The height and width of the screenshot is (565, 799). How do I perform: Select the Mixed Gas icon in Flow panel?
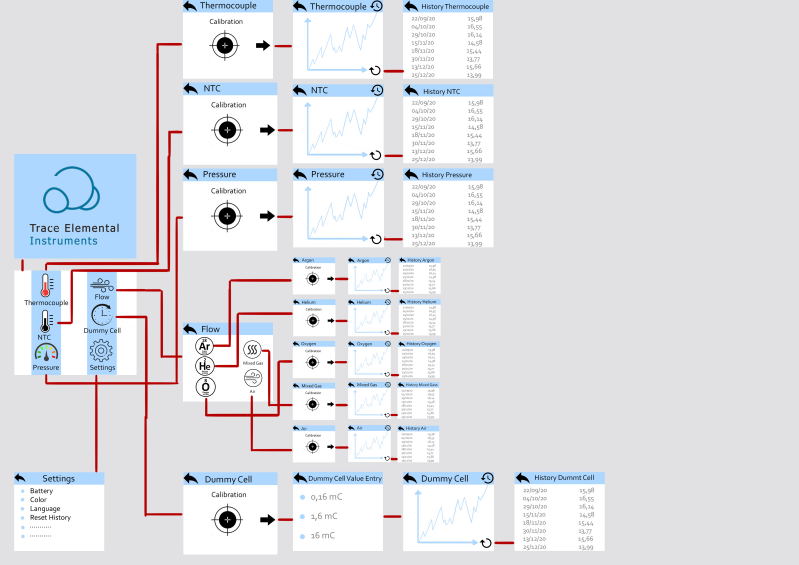[252, 350]
